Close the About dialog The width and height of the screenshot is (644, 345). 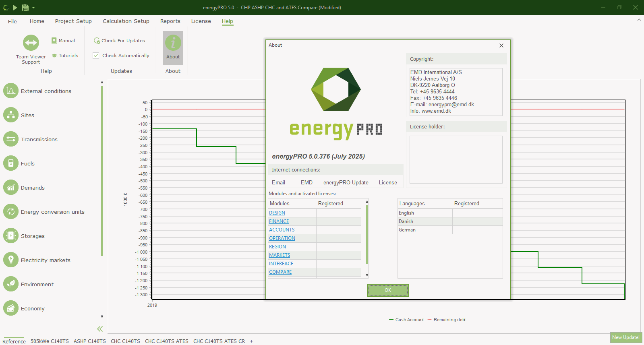pos(501,45)
